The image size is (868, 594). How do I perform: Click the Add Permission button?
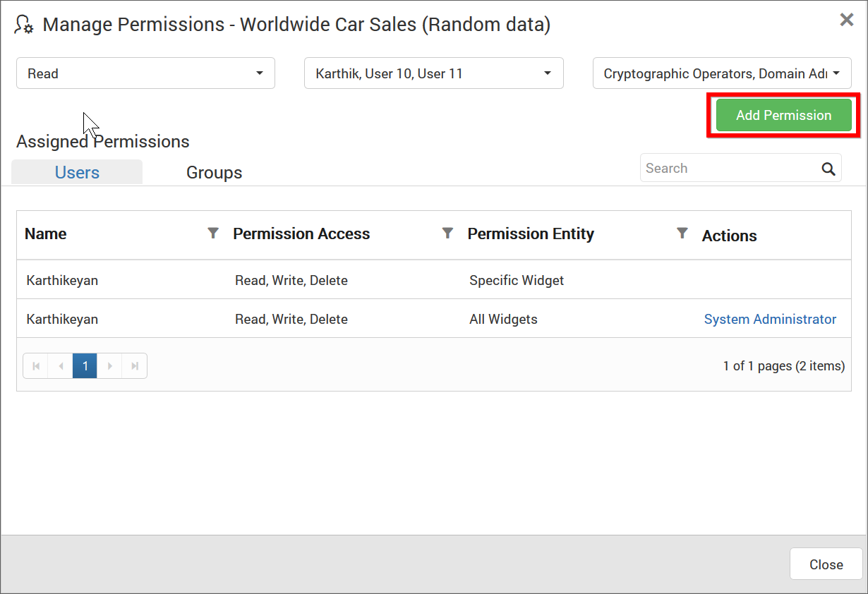[x=784, y=115]
